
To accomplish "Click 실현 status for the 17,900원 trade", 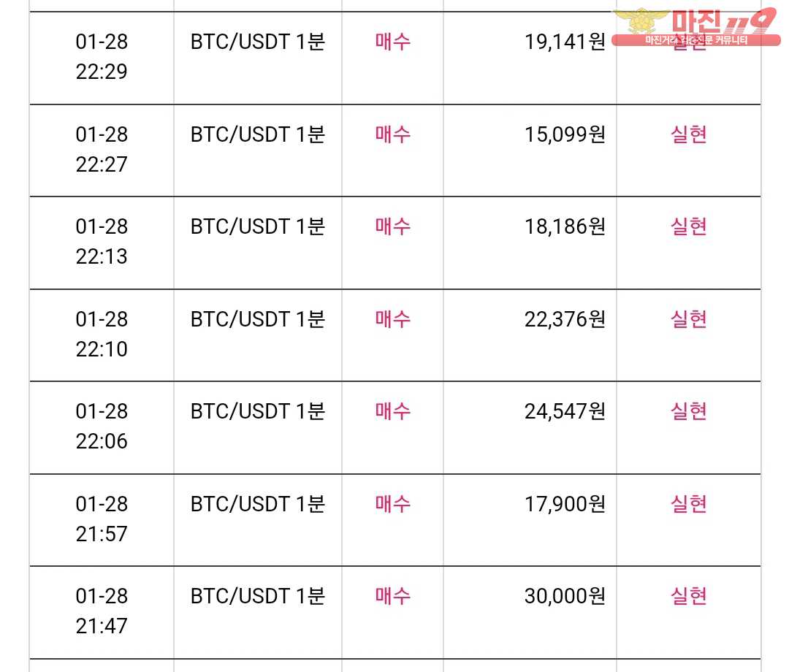I will tap(688, 504).
